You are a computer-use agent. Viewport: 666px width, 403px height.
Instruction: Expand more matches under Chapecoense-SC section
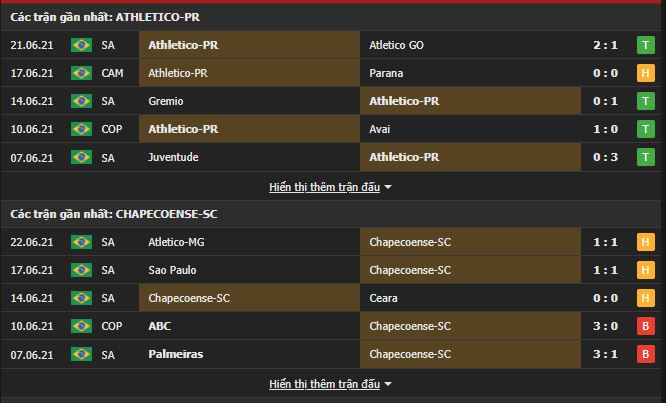tap(325, 384)
